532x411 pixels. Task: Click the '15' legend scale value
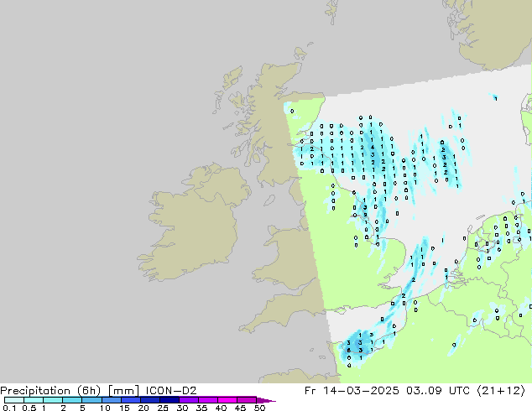(x=124, y=408)
